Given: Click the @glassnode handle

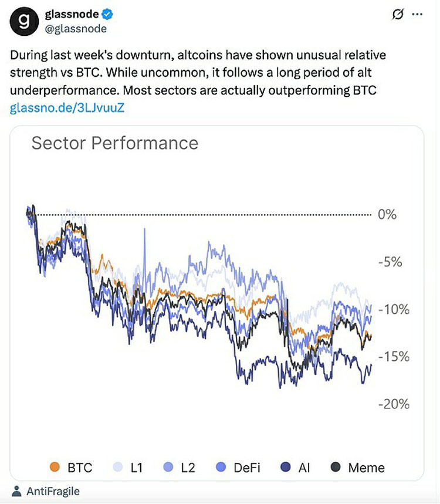Looking at the screenshot, I should (x=76, y=29).
